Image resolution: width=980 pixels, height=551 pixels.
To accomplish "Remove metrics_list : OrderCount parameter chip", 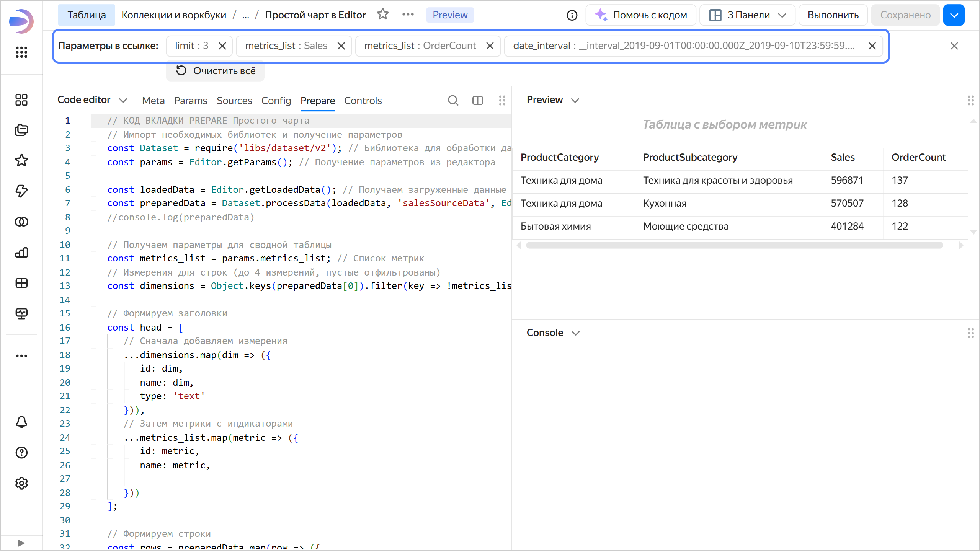I will tap(490, 46).
